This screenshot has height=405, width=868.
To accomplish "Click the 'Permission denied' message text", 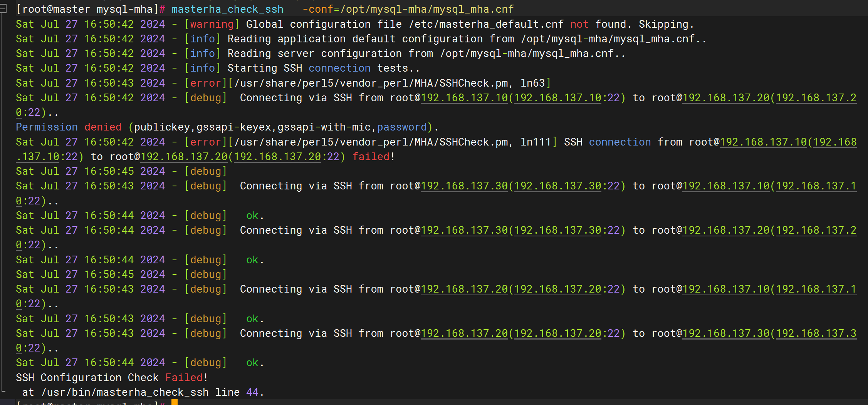I will click(x=69, y=127).
